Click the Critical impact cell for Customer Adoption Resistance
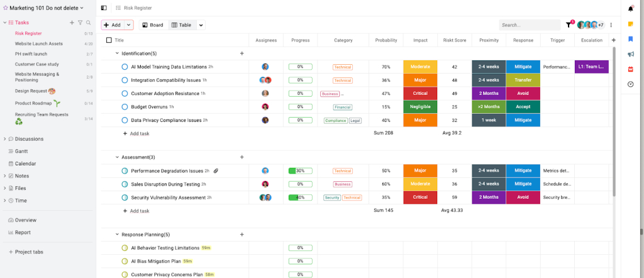This screenshot has width=644, height=278. click(419, 94)
